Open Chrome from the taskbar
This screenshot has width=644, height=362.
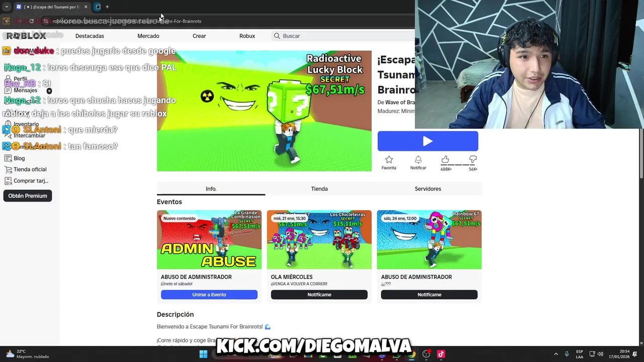[x=412, y=355]
